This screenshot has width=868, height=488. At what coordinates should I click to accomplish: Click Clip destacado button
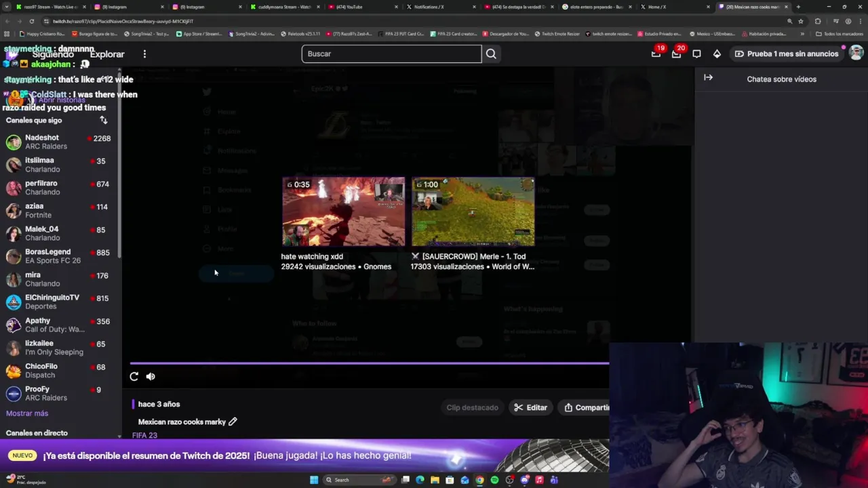coord(472,407)
